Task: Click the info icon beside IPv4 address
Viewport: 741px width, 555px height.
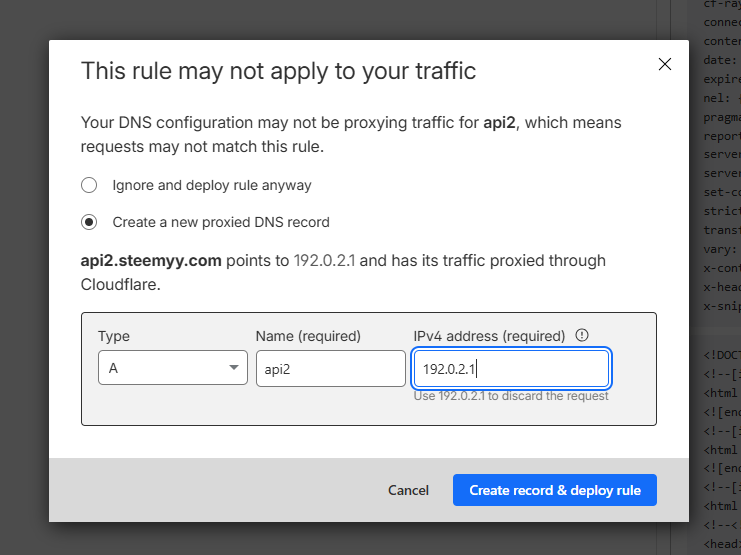Action: (x=582, y=336)
